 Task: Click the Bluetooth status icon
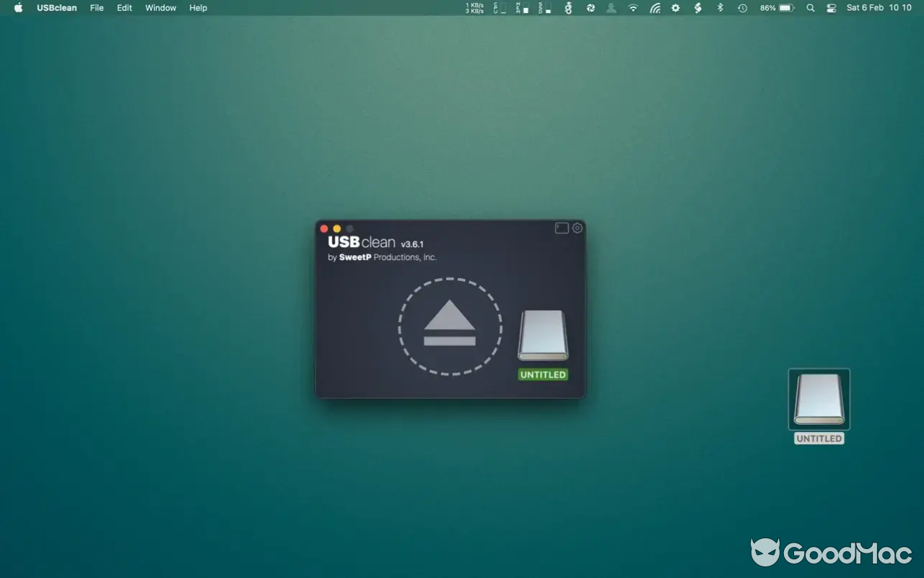click(x=719, y=8)
